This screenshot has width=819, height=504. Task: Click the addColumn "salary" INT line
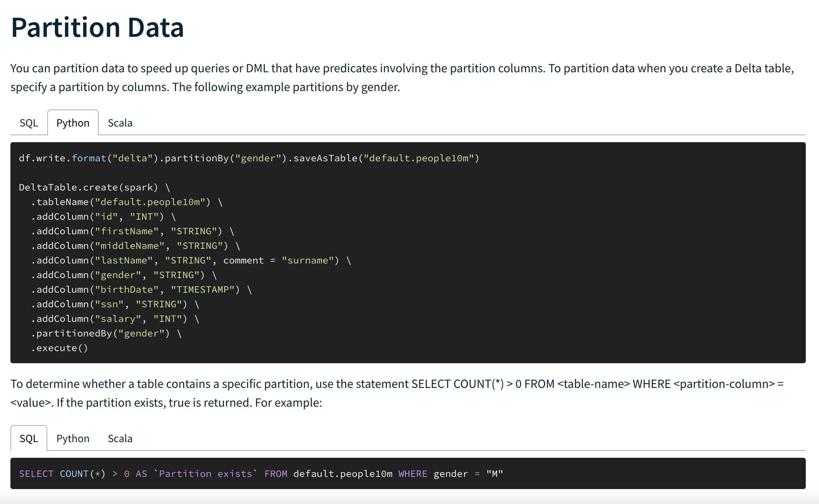tap(115, 319)
